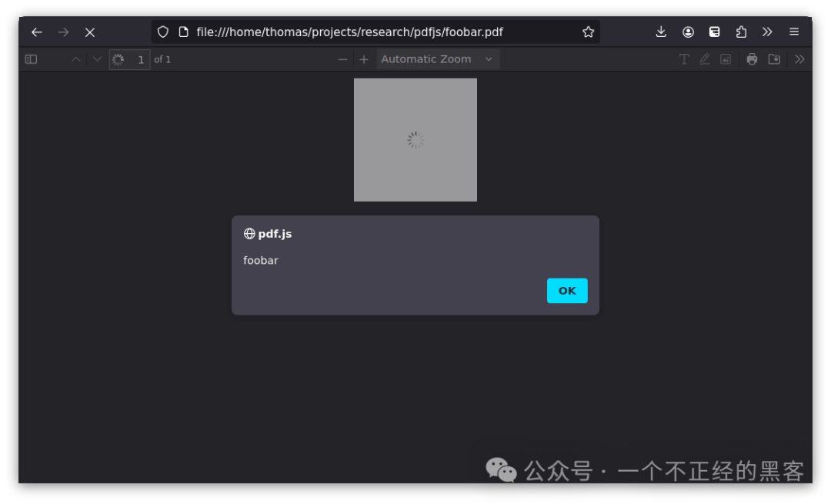The image size is (831, 504).
Task: Click the address bar URL
Action: [x=349, y=32]
